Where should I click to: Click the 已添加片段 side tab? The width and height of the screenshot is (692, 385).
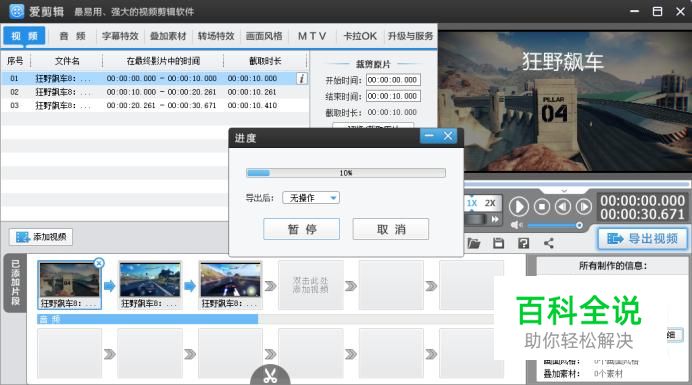pyautogui.click(x=15, y=283)
